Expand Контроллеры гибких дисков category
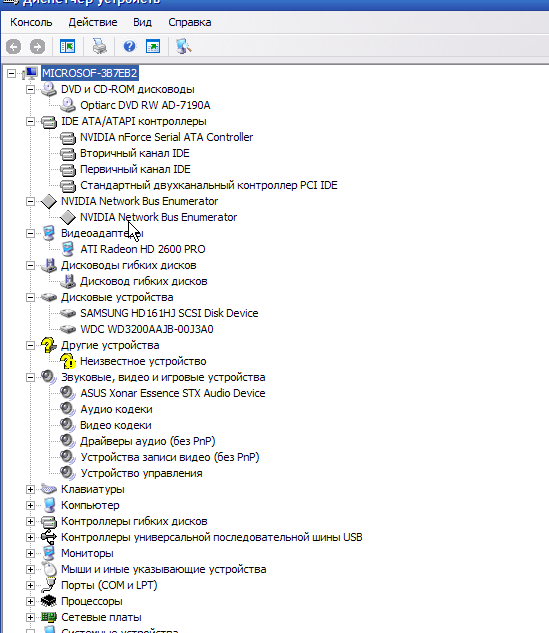 [x=30, y=521]
